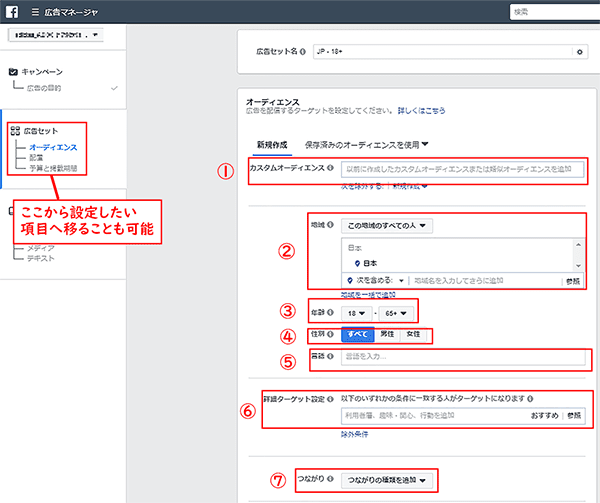The image size is (600, 503).
Task: Click the region list scroll up arrow
Action: pyautogui.click(x=578, y=245)
